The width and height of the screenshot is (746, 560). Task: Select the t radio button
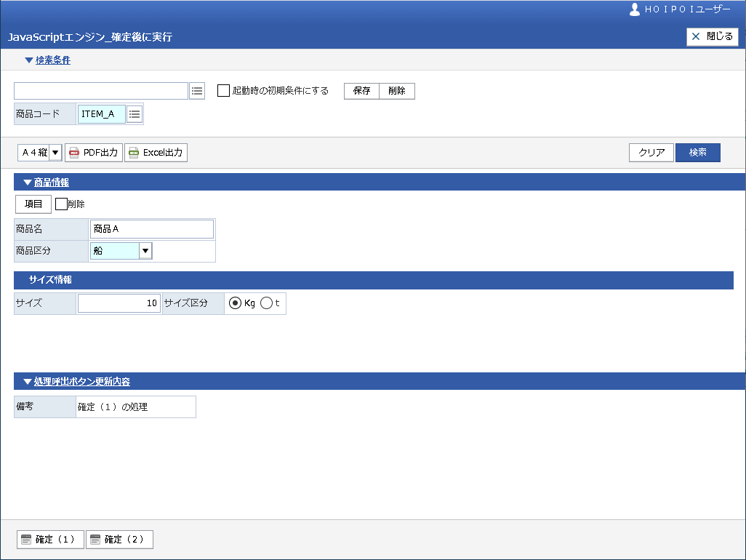[x=266, y=303]
